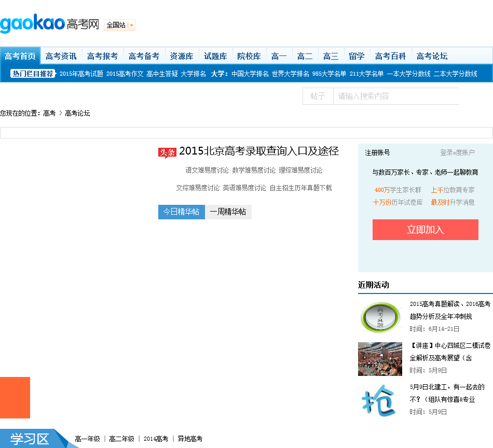This screenshot has width=493, height=448.
Task: Go to the 高考论坛 nav tab
Action: click(x=432, y=56)
